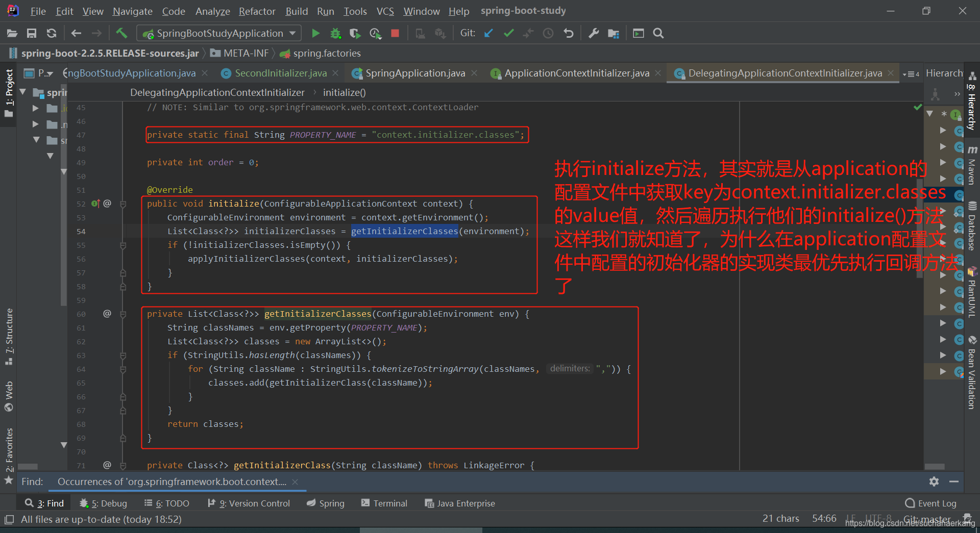Click the red Stop icon
This screenshot has height=533, width=980.
[395, 33]
